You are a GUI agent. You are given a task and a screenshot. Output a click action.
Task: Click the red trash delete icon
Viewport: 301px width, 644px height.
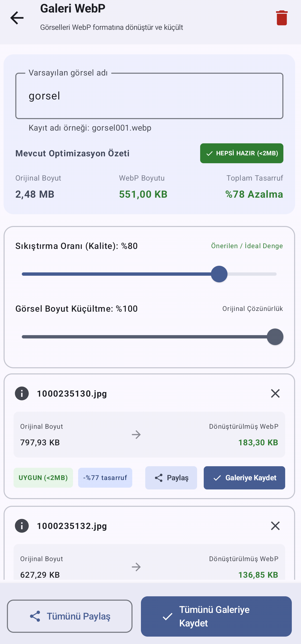tap(282, 18)
